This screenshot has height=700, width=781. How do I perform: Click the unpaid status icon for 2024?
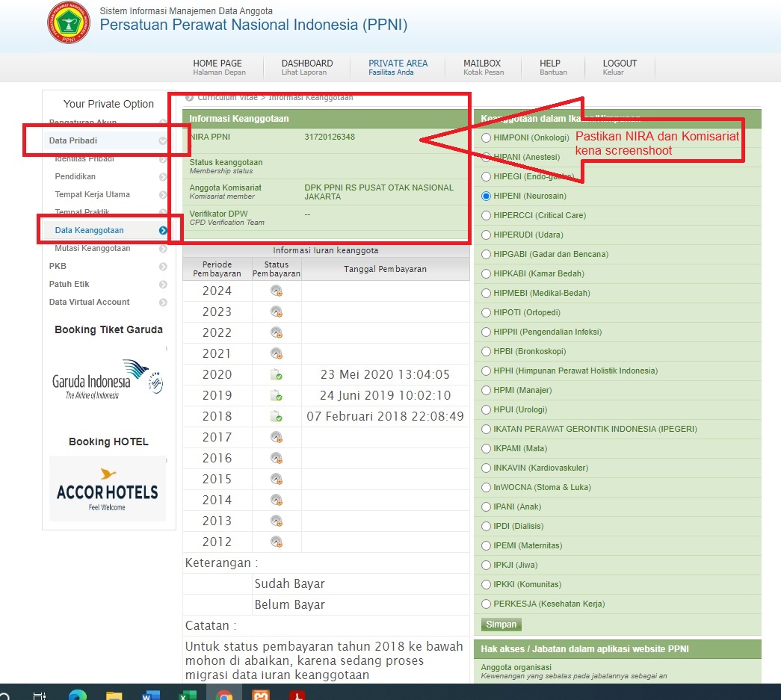coord(276,291)
